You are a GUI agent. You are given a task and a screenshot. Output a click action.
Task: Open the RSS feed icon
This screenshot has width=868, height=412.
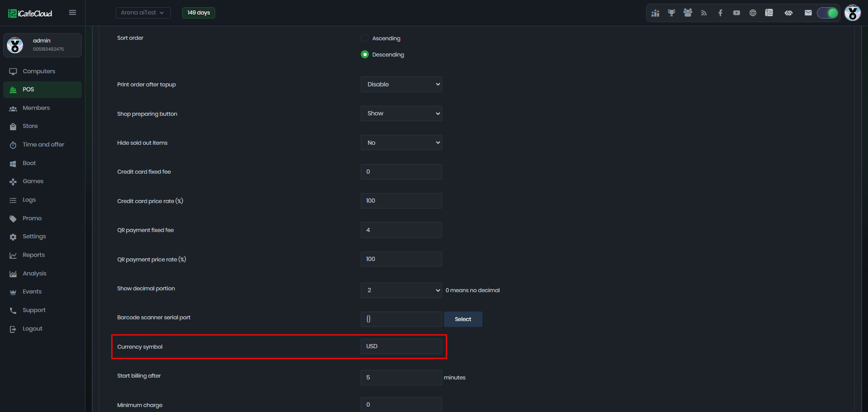coord(704,13)
